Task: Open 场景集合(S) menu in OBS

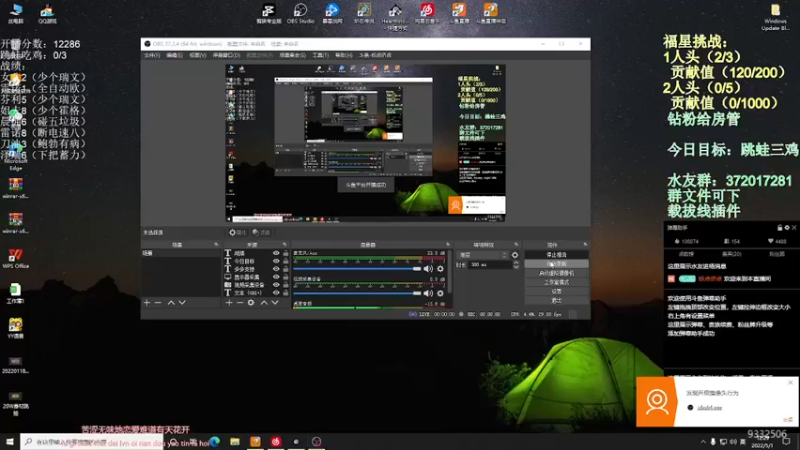Action: [x=292, y=55]
